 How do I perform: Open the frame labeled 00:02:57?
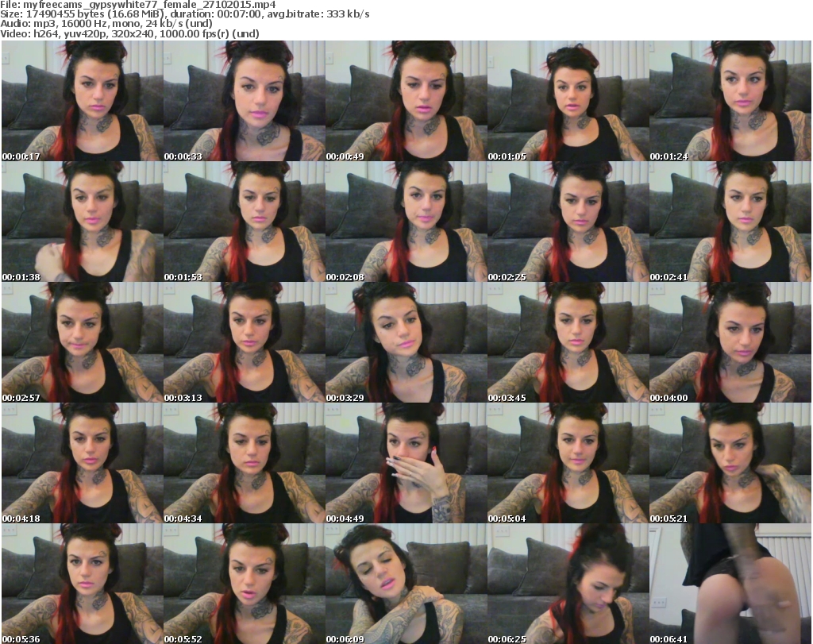(83, 342)
